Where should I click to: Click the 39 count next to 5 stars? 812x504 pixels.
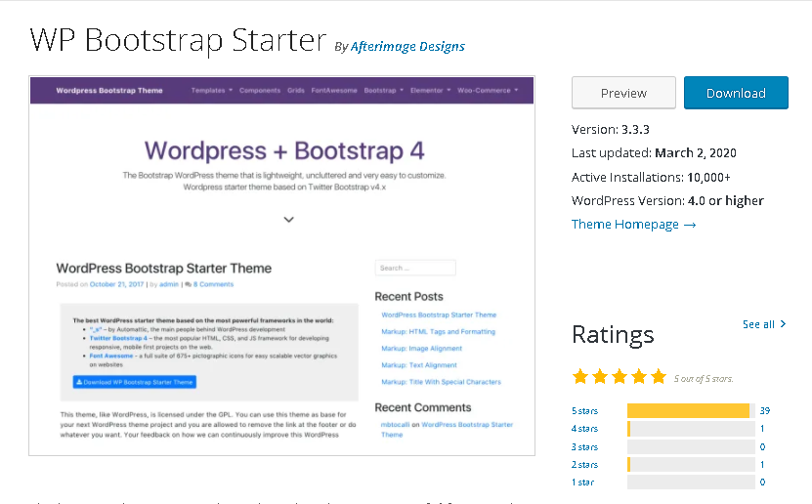765,411
